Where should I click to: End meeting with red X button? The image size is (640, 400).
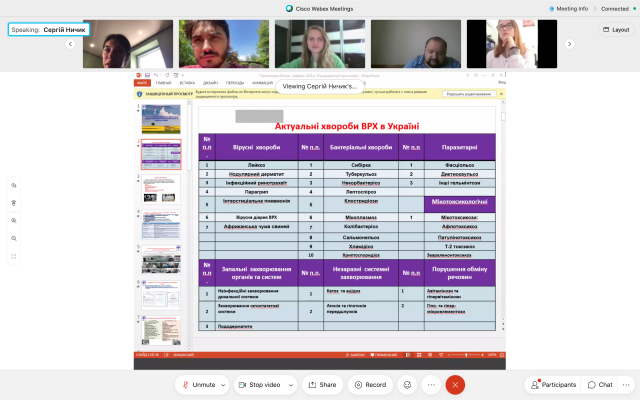tap(455, 385)
